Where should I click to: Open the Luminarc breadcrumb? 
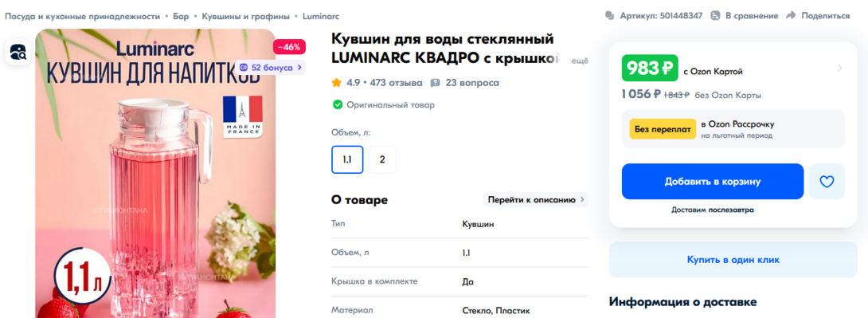coord(321,16)
